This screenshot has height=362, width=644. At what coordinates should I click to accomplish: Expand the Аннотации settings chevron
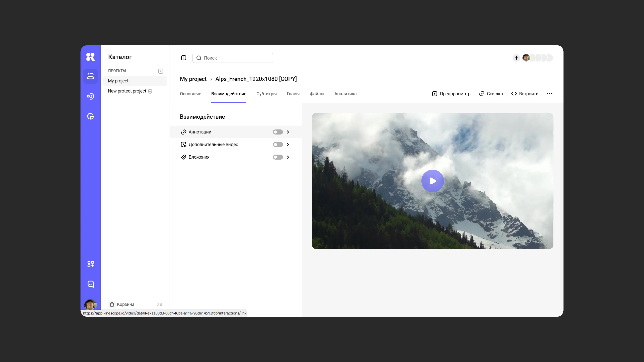(288, 132)
